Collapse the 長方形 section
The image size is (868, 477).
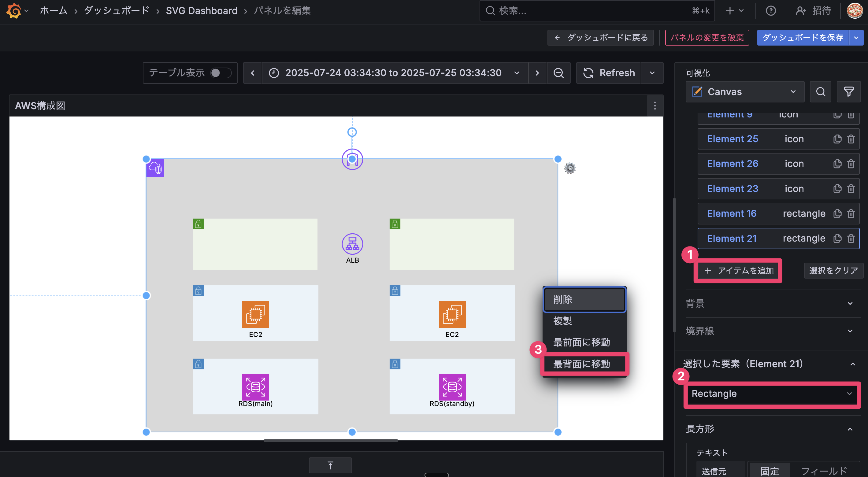[773, 429]
